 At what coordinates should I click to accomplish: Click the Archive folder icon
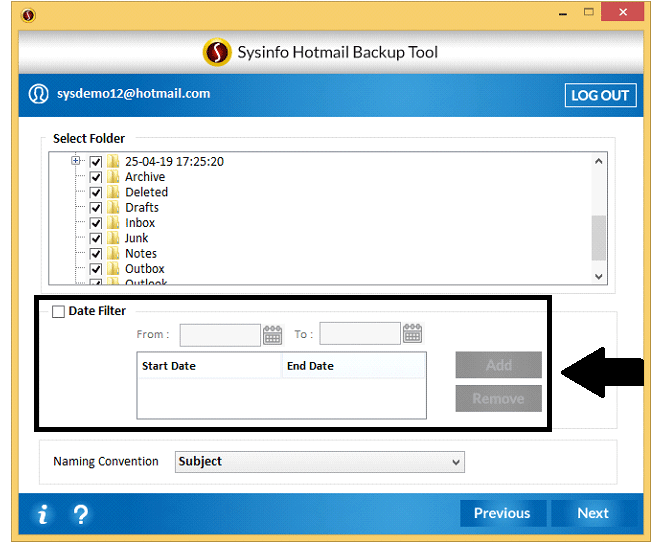tap(113, 177)
